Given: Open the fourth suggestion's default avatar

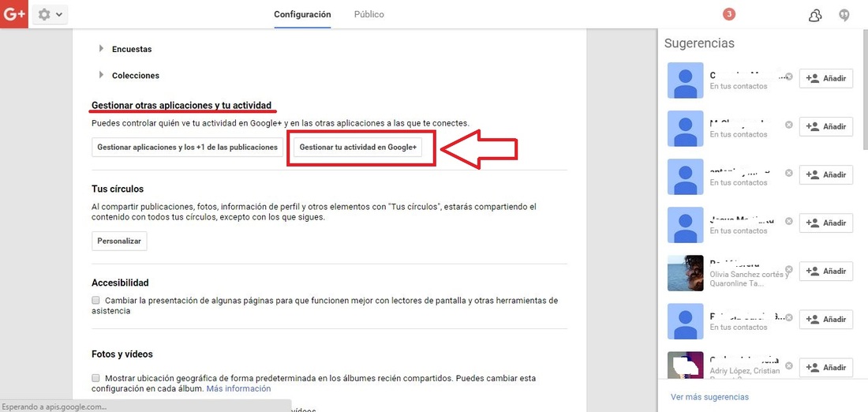Looking at the screenshot, I should 685,224.
